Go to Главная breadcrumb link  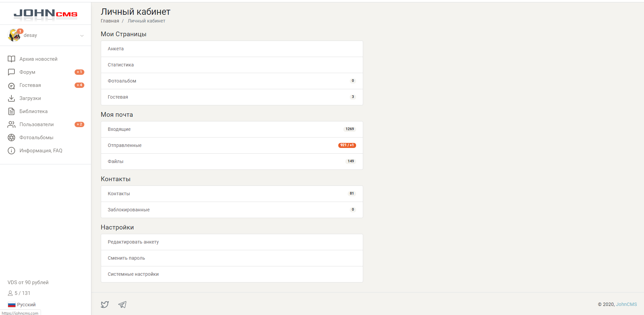pyautogui.click(x=110, y=21)
